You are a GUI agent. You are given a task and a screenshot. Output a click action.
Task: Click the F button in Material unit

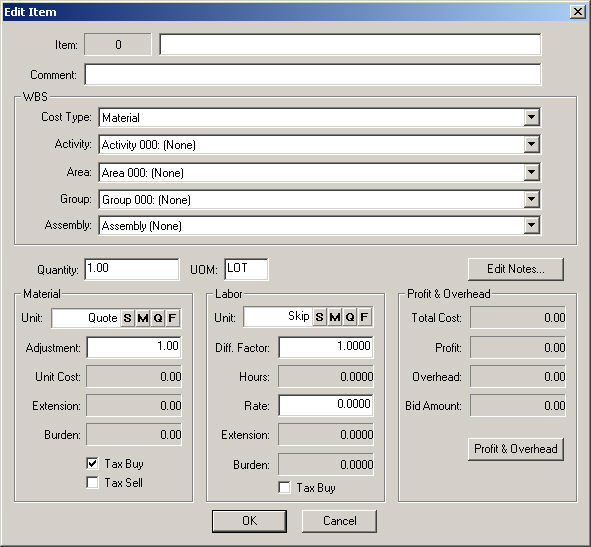coord(172,318)
